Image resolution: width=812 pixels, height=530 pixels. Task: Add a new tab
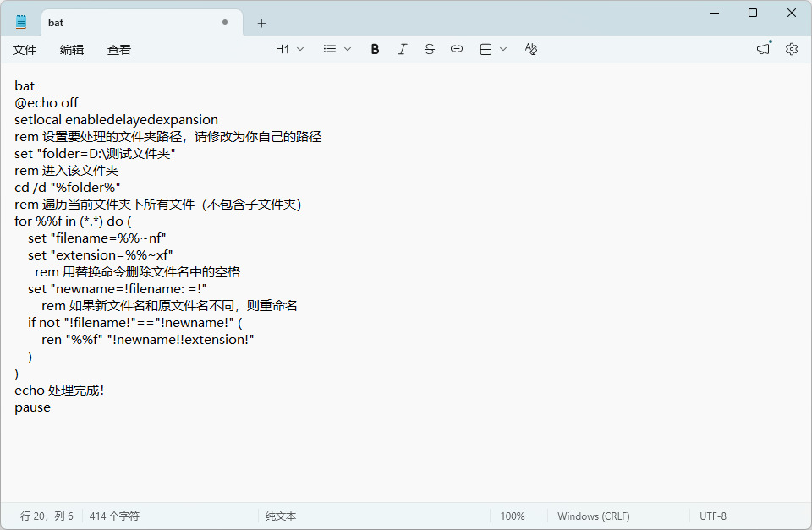[262, 23]
